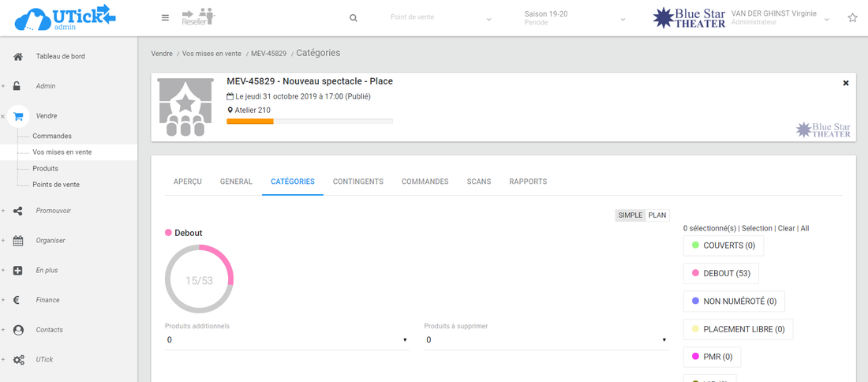Image resolution: width=868 pixels, height=382 pixels.
Task: Open the Organiser calendar icon
Action: [18, 241]
